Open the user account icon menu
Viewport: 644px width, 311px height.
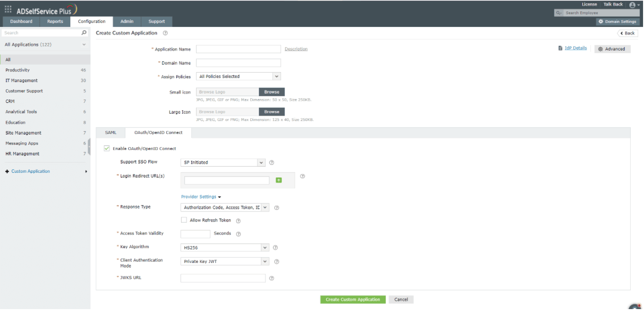pos(632,4)
